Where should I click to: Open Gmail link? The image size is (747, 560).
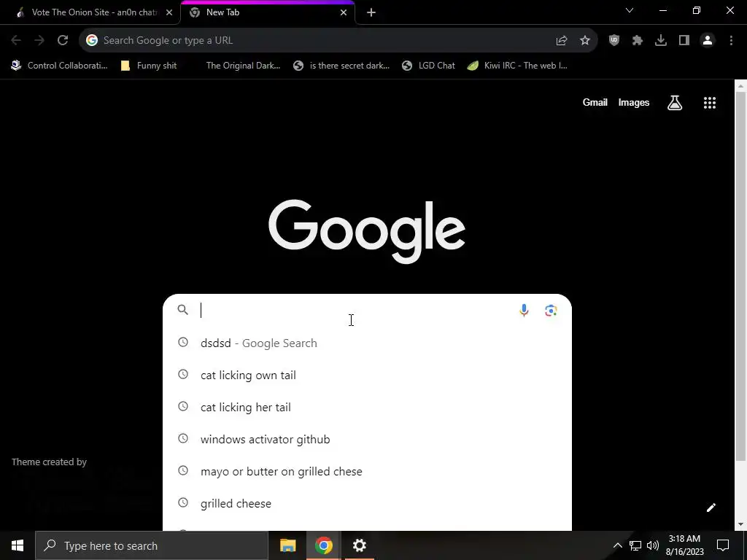coord(595,102)
